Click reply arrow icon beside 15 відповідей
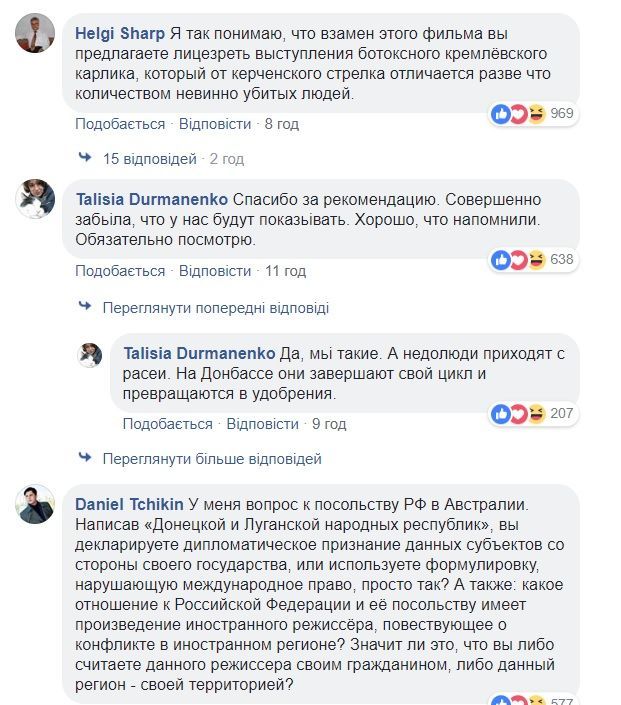 tap(85, 158)
